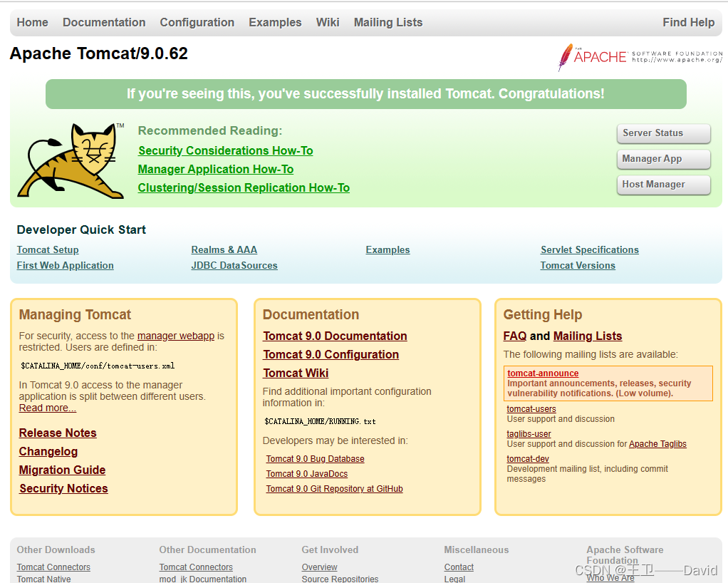Open Tomcat 9.0 Git Repository at GitHub
The image size is (728, 583).
(334, 489)
